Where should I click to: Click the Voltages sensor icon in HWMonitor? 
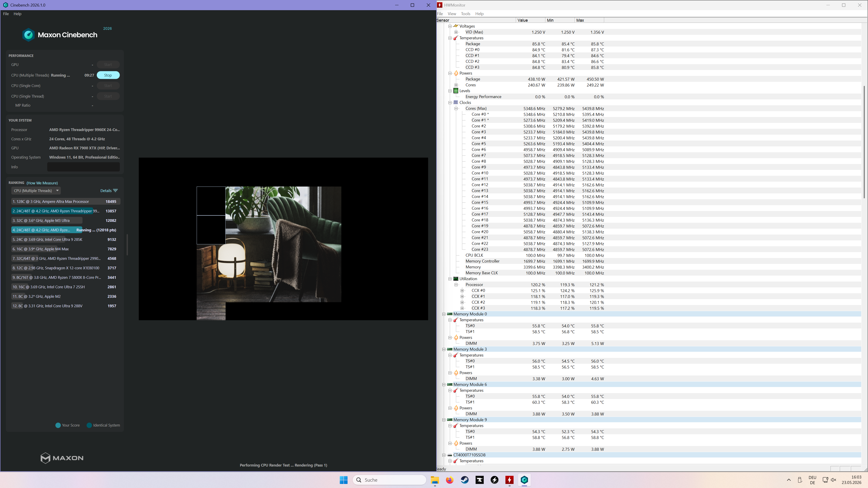[456, 26]
